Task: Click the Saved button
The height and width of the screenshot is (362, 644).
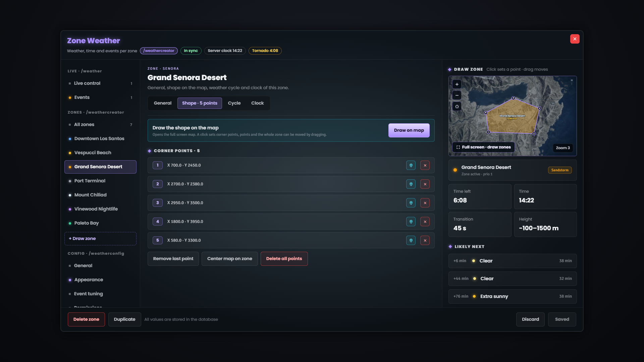Action: point(562,319)
